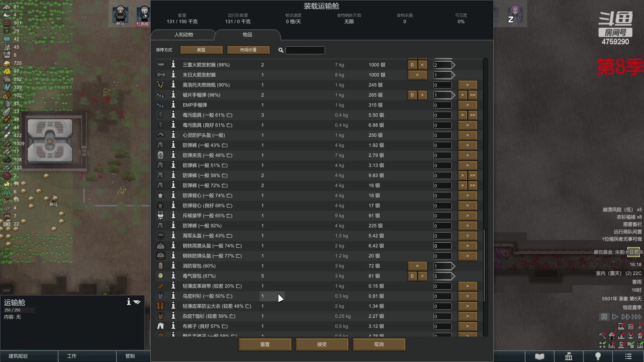Click 接受 to confirm loading

pos(322,344)
